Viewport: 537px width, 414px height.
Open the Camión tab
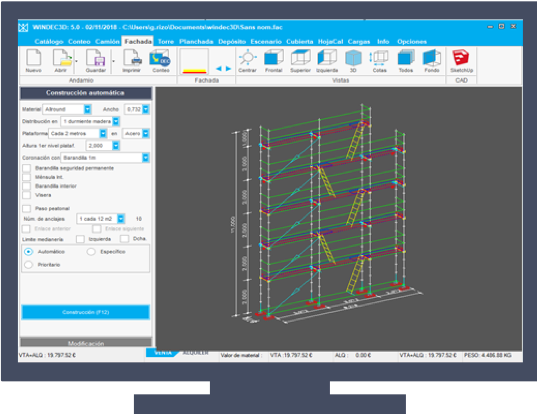[107, 41]
